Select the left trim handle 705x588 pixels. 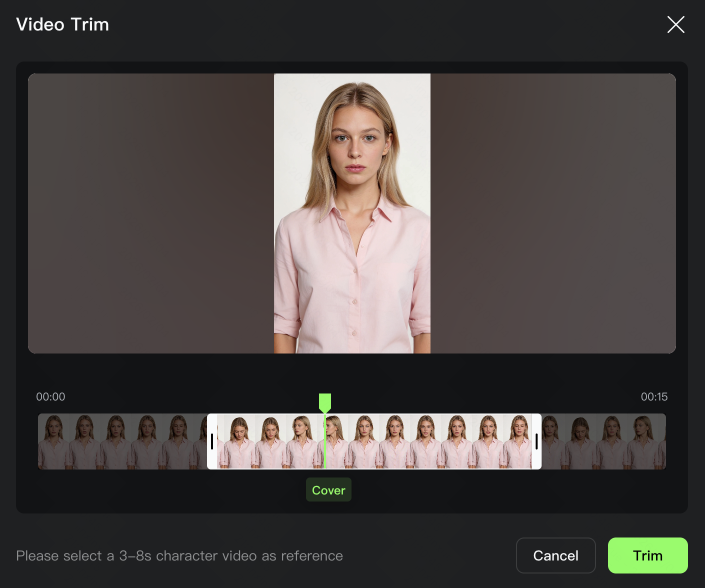pyautogui.click(x=212, y=441)
